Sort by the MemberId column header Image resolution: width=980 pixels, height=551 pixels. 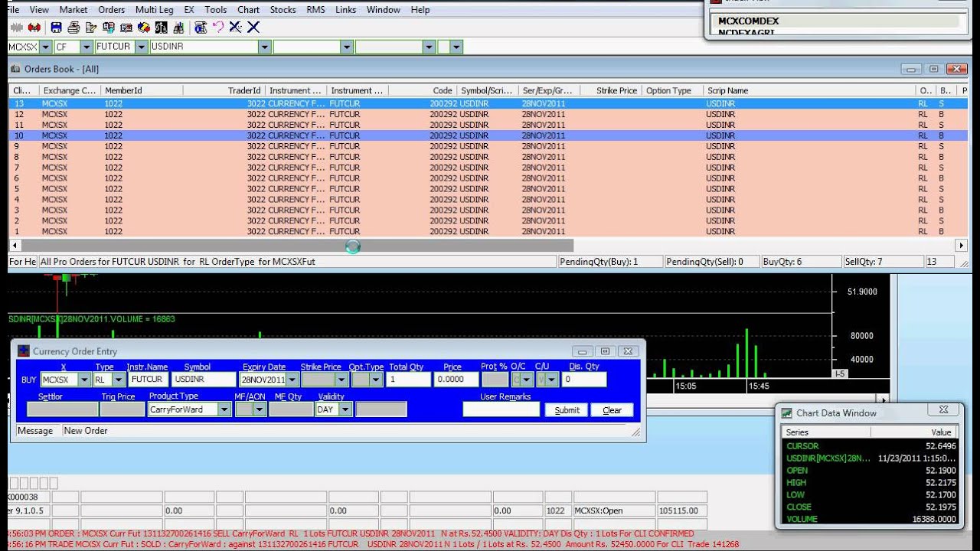pyautogui.click(x=142, y=90)
